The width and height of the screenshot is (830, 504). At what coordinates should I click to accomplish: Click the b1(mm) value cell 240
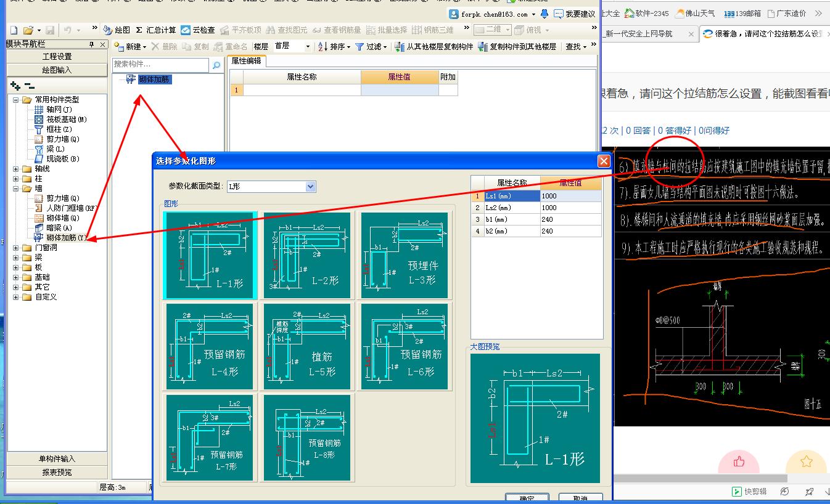pos(570,219)
